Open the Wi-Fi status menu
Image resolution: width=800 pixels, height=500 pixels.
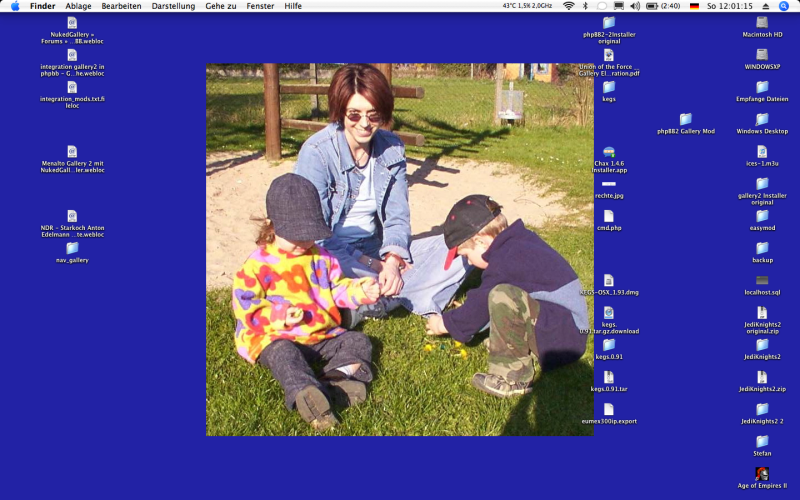[569, 6]
